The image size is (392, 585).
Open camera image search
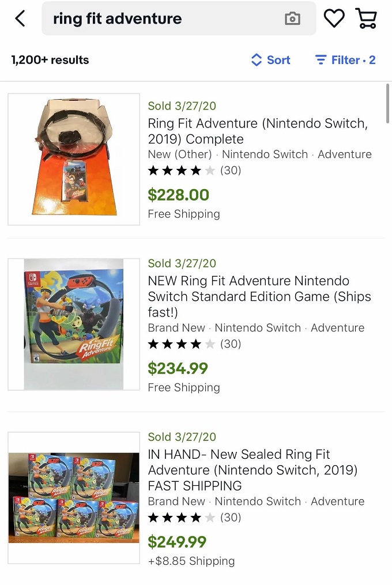(x=292, y=18)
